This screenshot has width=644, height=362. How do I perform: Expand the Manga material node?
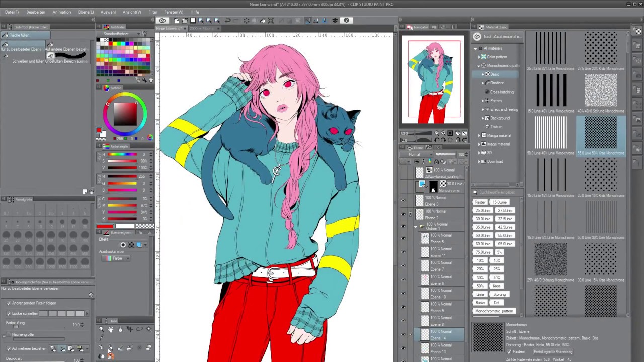(479, 135)
